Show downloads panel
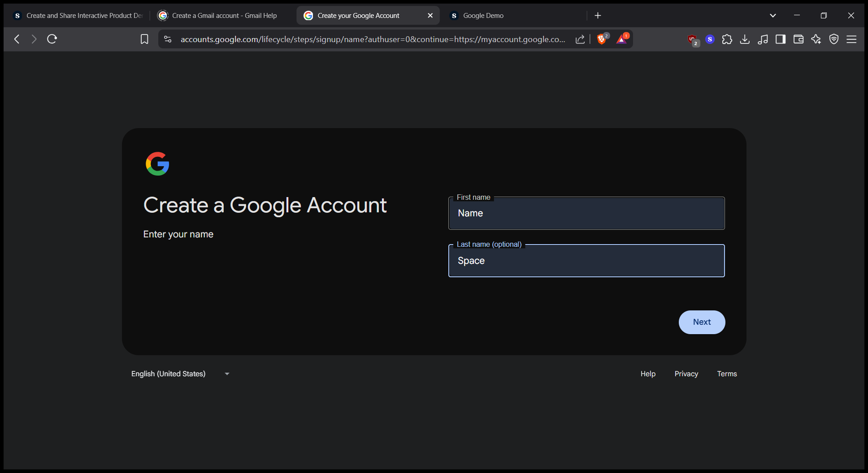This screenshot has width=868, height=473. [x=745, y=39]
